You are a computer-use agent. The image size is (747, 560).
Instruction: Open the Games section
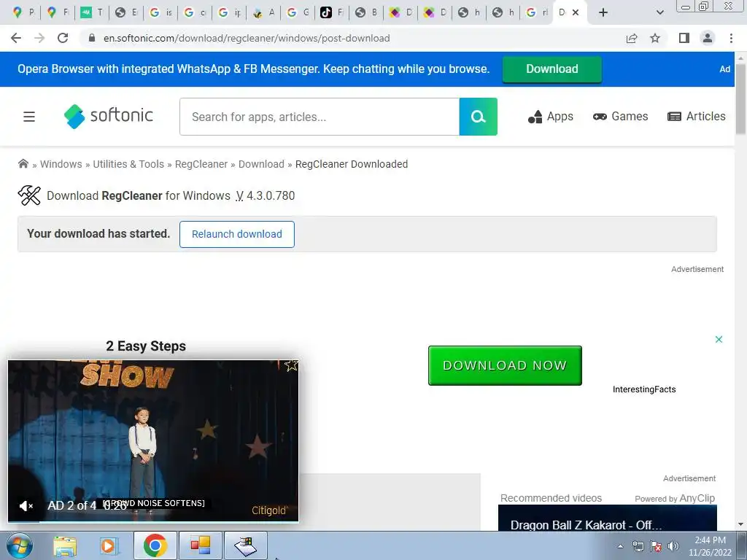(620, 117)
